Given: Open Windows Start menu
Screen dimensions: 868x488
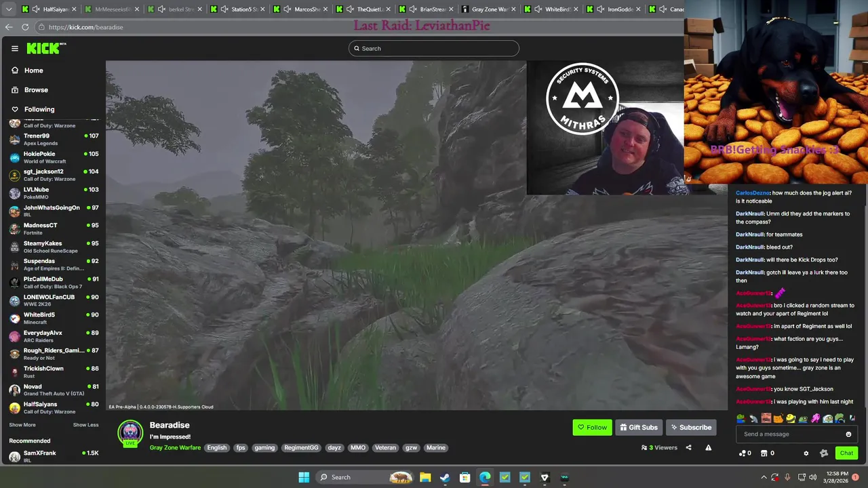Looking at the screenshot, I should coord(304,477).
